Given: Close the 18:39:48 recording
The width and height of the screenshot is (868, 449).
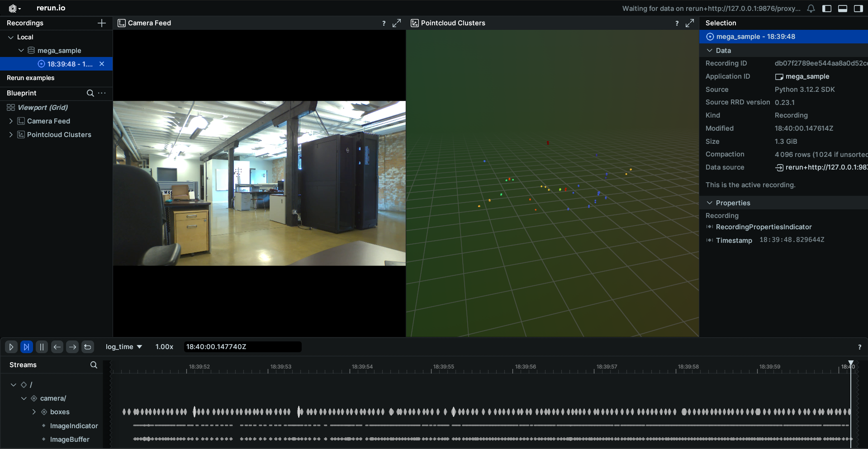Looking at the screenshot, I should 102,64.
